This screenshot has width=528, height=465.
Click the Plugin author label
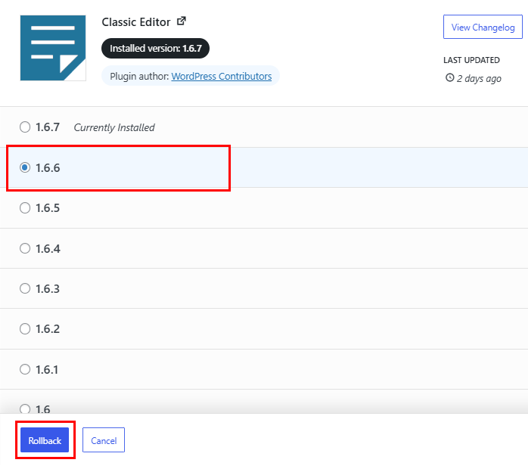139,76
